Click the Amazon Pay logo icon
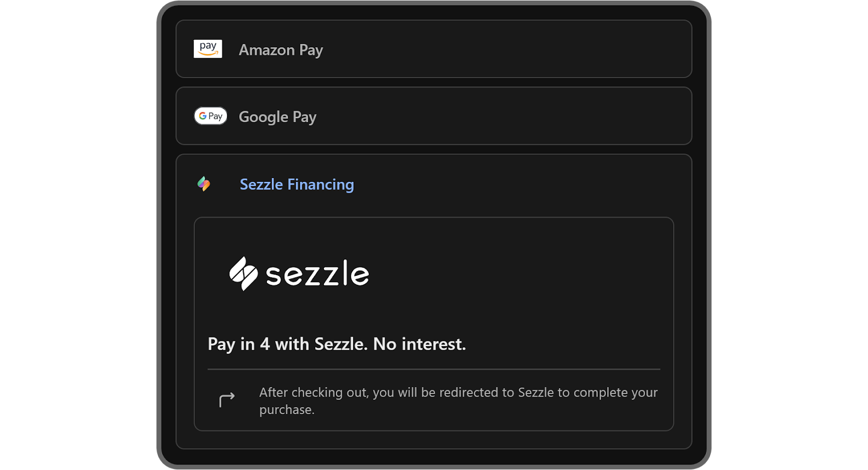 click(208, 49)
